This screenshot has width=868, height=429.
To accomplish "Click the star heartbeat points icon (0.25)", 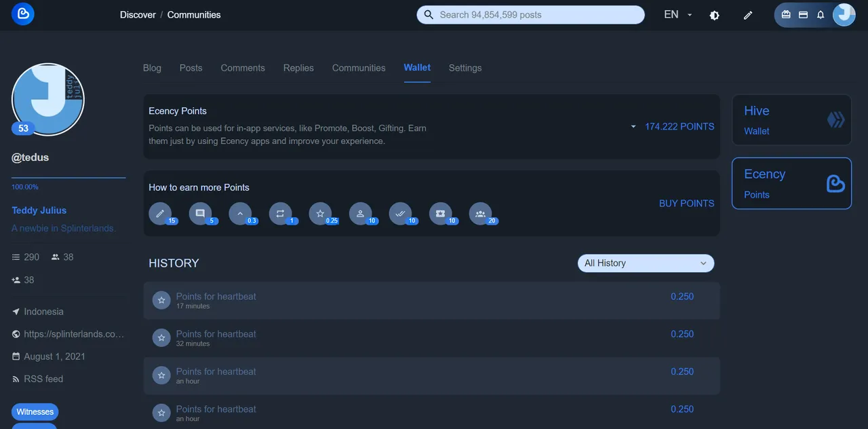I will point(320,213).
